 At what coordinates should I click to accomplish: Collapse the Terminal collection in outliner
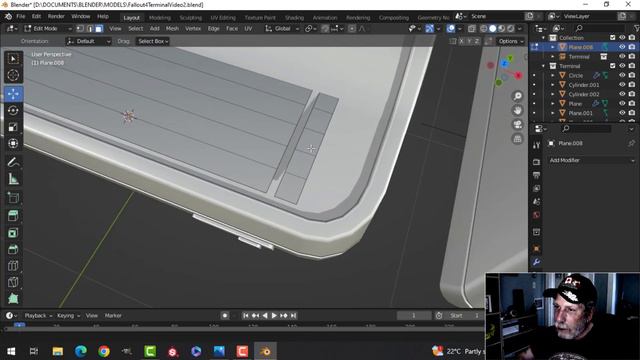(543, 66)
